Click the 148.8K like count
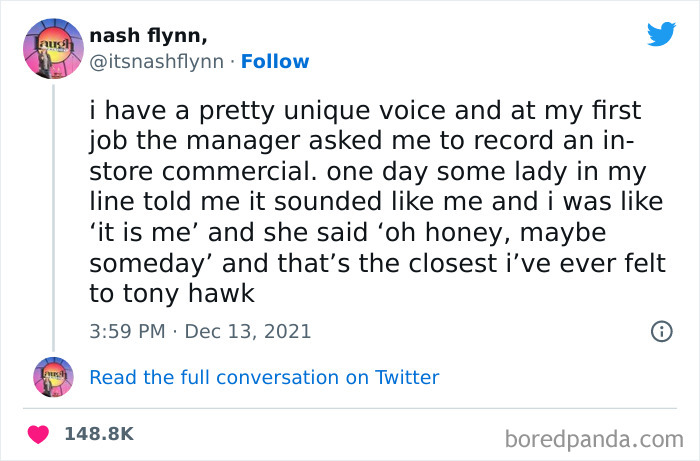Image resolution: width=700 pixels, height=461 pixels. point(98,434)
